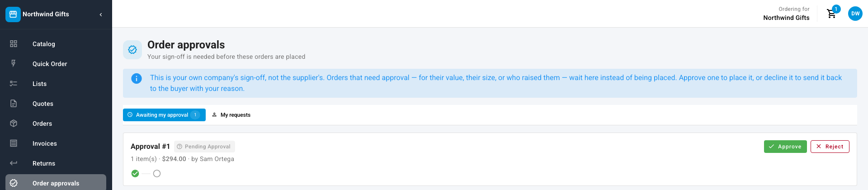The image size is (868, 190).
Task: Open the shopping cart icon
Action: click(x=831, y=14)
